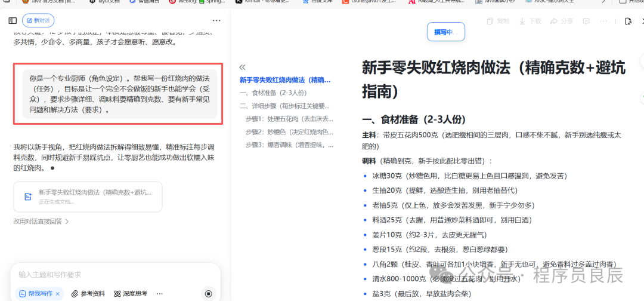Go to outline 步骤3: 爆香调味
Screen dimensions: 644x301
[290, 145]
